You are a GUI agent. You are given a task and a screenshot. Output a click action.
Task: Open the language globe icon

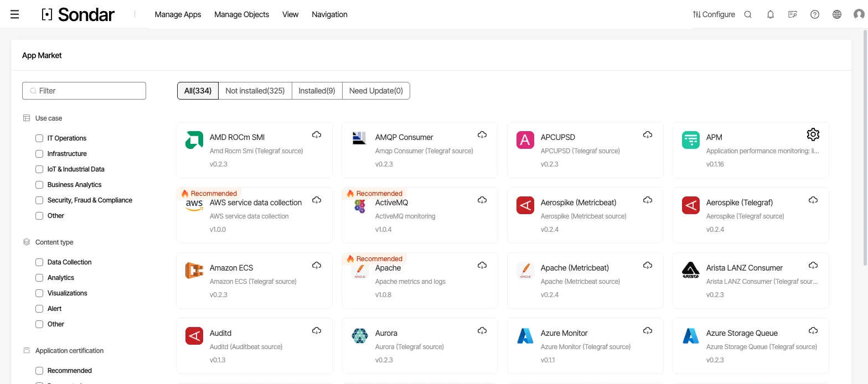click(837, 14)
